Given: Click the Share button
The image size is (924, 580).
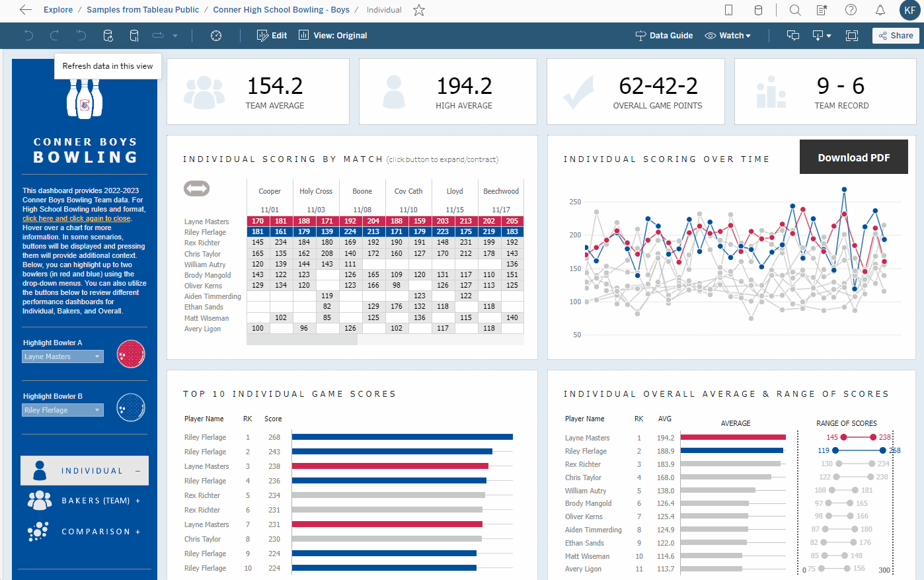Looking at the screenshot, I should click(896, 36).
